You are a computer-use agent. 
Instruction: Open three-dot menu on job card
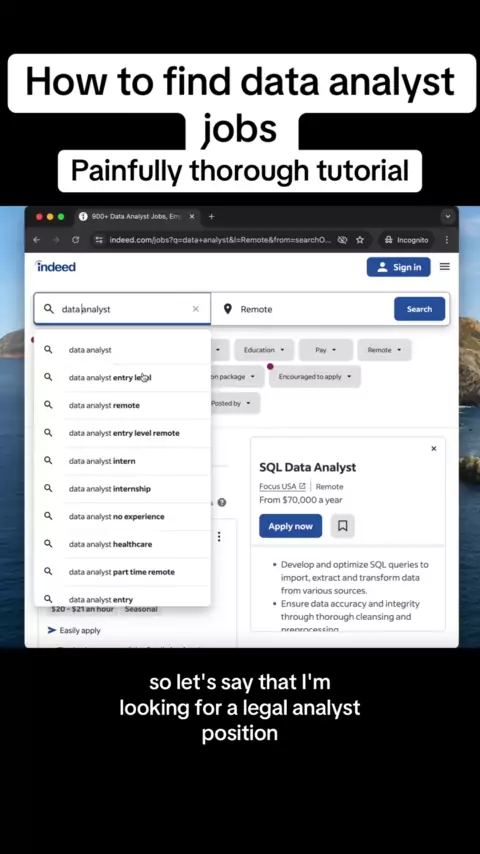pyautogui.click(x=219, y=536)
